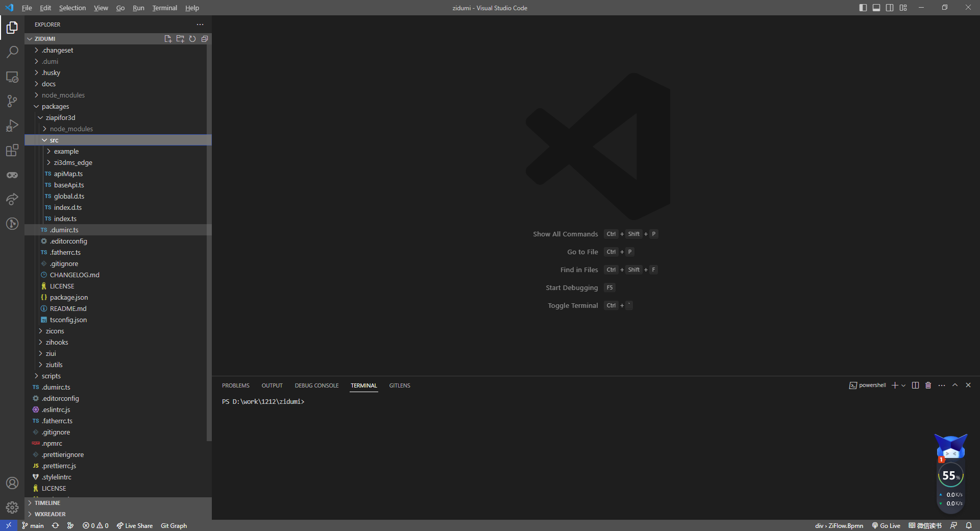
Task: Split the terminal
Action: pyautogui.click(x=915, y=385)
